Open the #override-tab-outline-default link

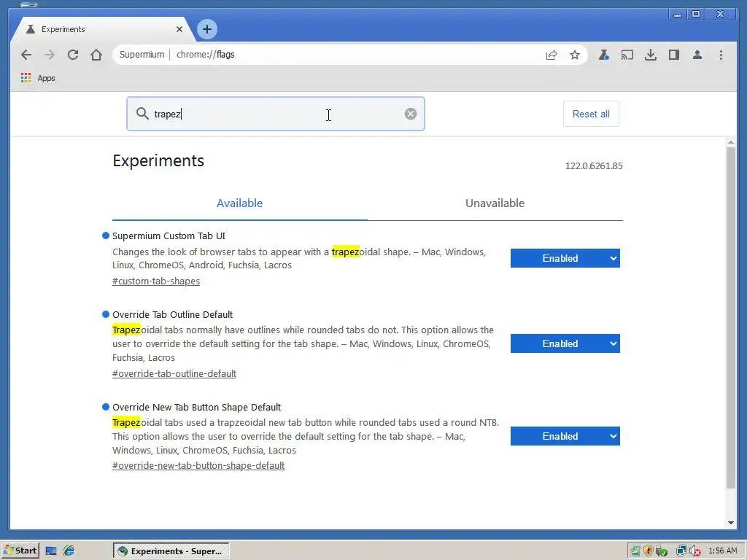pyautogui.click(x=174, y=374)
